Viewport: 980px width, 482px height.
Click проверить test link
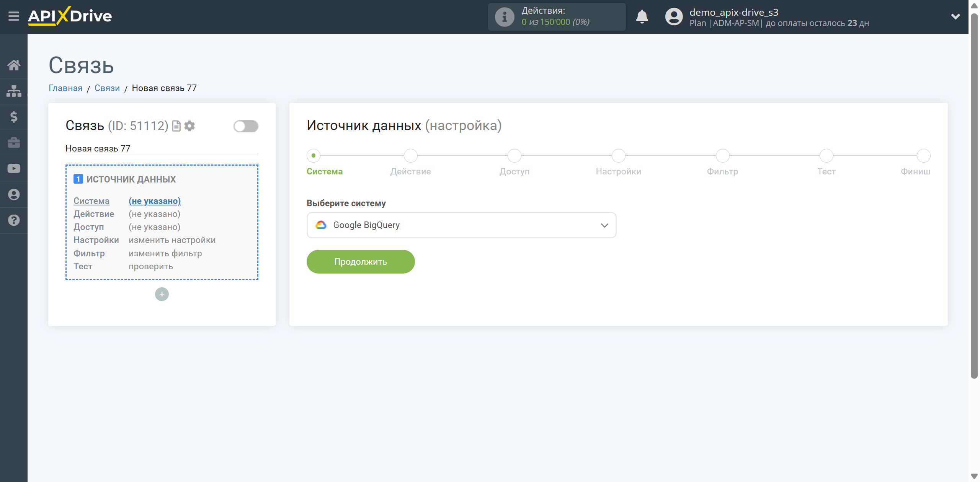[x=151, y=266]
